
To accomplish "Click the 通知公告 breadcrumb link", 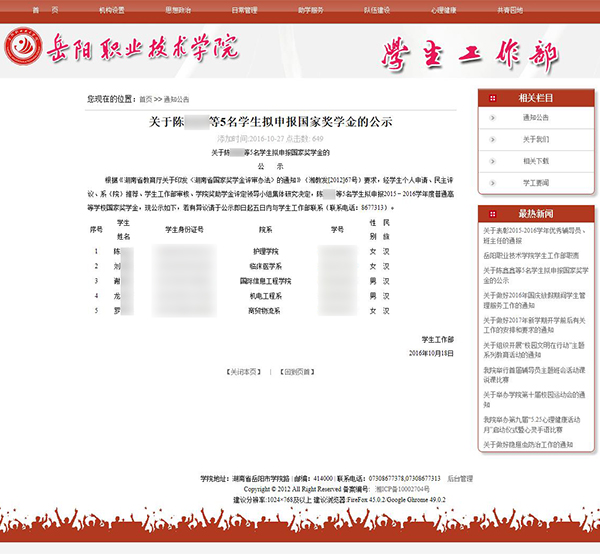I will 176,99.
